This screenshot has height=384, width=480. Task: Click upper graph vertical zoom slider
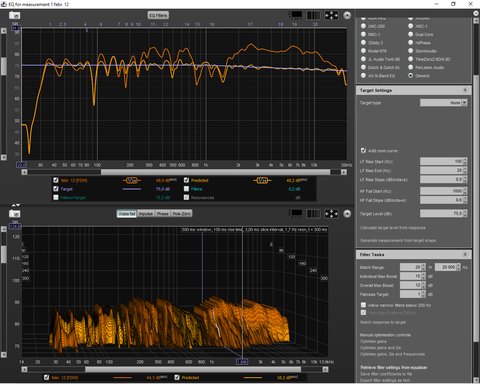point(4,66)
